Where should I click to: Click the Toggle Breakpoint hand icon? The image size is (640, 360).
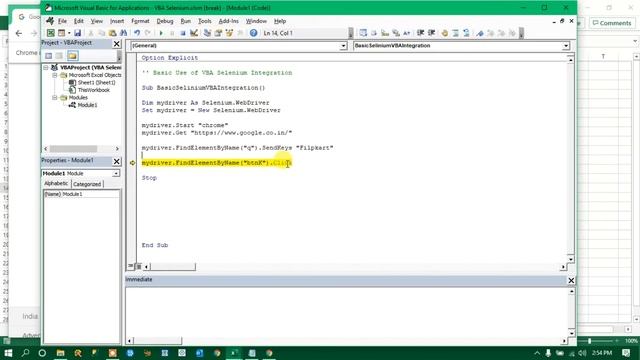point(444,33)
